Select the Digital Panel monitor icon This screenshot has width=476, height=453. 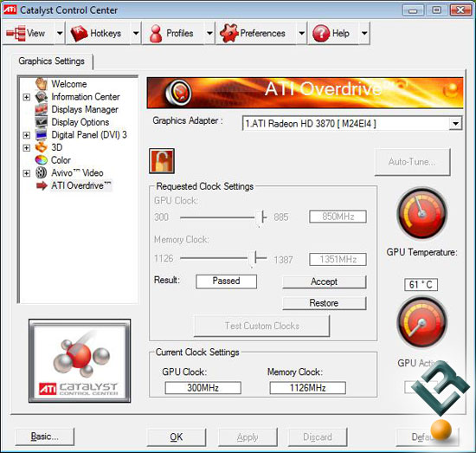pyautogui.click(x=42, y=135)
